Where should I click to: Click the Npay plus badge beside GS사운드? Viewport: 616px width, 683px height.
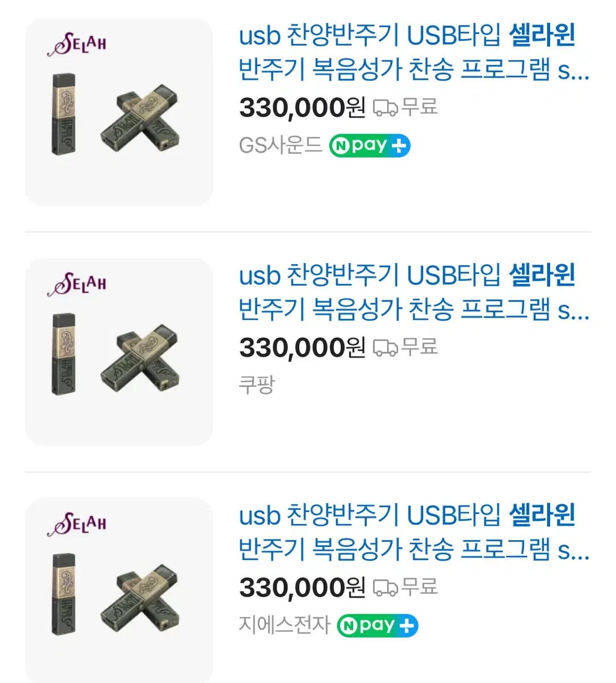click(370, 146)
